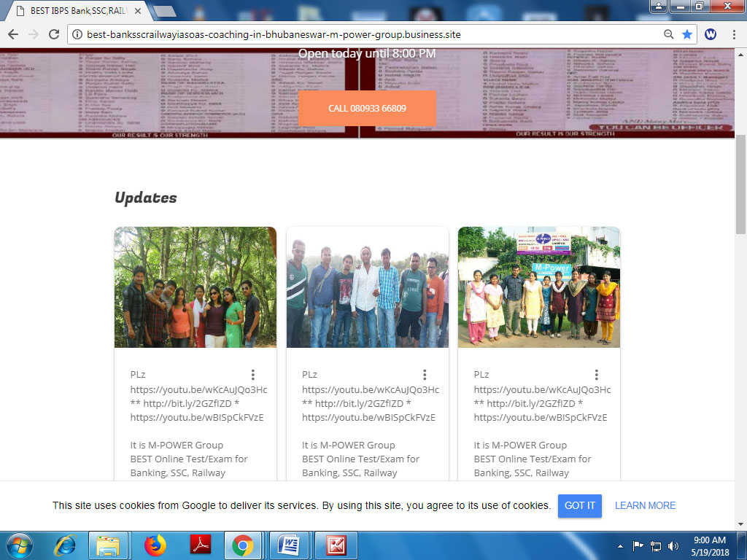Reload the page with refresh icon
The height and width of the screenshot is (560, 747).
(x=53, y=34)
